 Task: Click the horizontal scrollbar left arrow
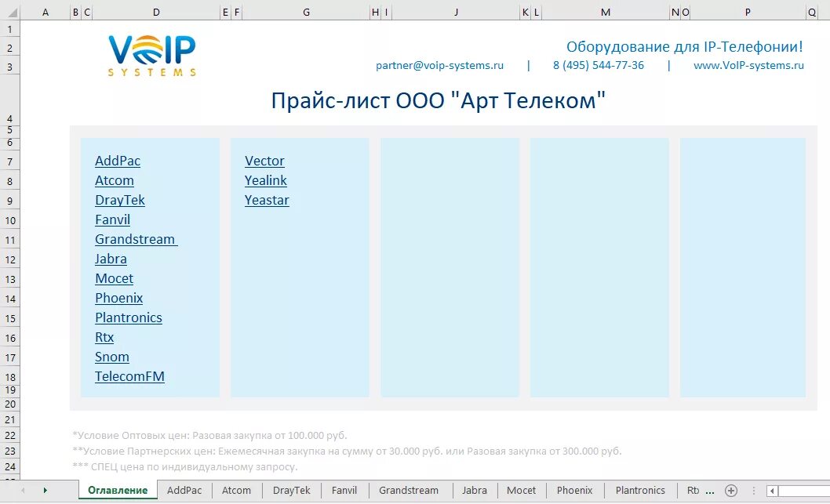click(772, 491)
